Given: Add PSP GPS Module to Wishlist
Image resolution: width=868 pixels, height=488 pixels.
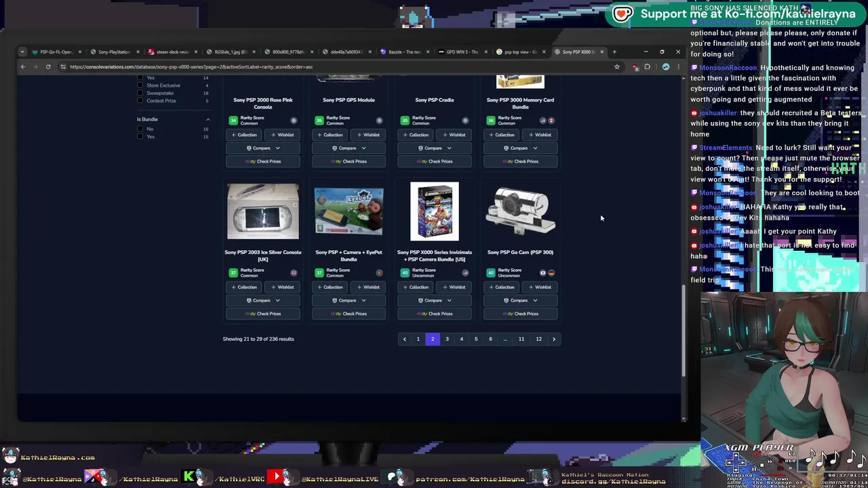Looking at the screenshot, I should coord(368,134).
